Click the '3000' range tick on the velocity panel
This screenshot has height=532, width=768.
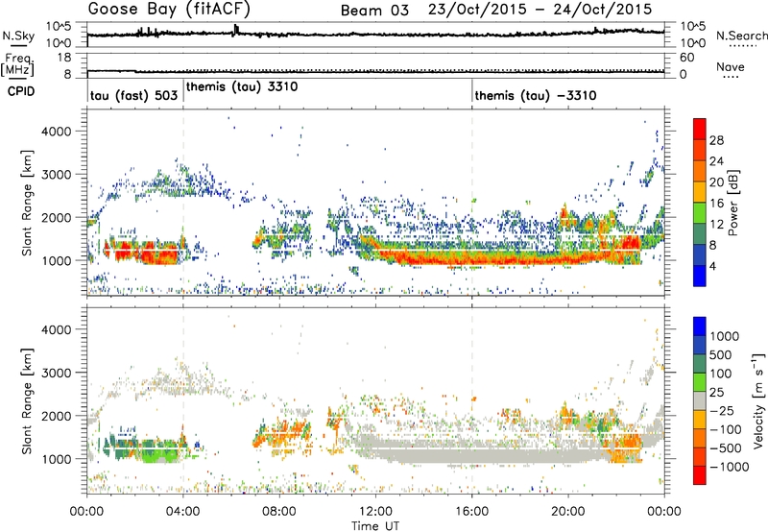[56, 373]
